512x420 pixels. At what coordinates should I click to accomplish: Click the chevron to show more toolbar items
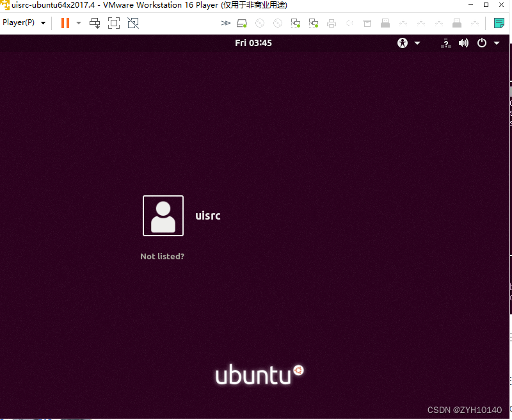[x=225, y=22]
